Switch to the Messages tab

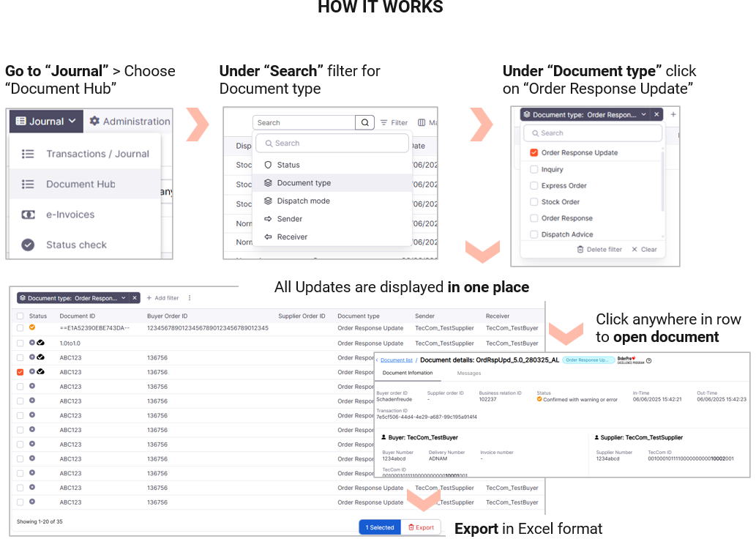point(468,373)
